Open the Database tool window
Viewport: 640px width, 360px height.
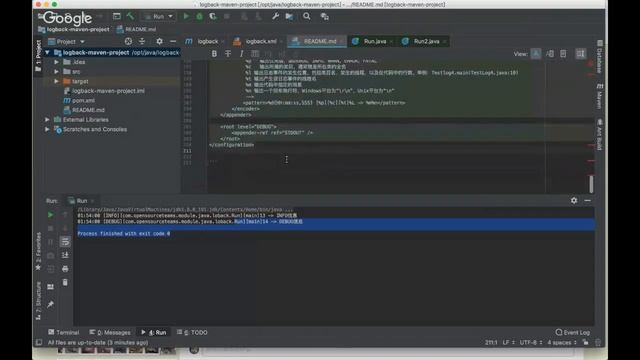tap(600, 57)
